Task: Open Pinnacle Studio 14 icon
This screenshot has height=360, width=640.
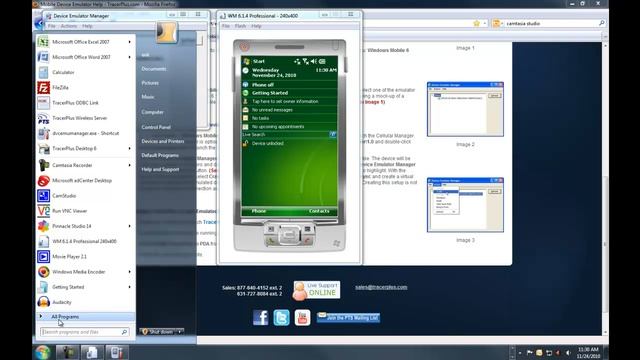Action: click(43, 226)
